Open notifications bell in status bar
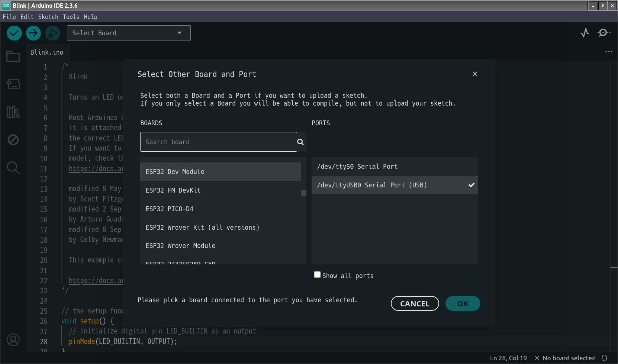Viewport: 618px width, 364px height. [x=604, y=358]
